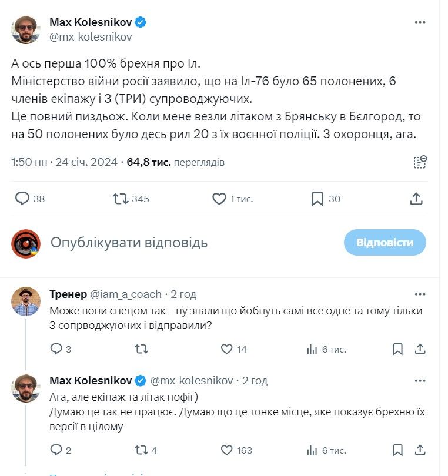Repost Max Kolesnikov's reply with 4 reposts
This screenshot has width=448, height=476.
tap(142, 450)
